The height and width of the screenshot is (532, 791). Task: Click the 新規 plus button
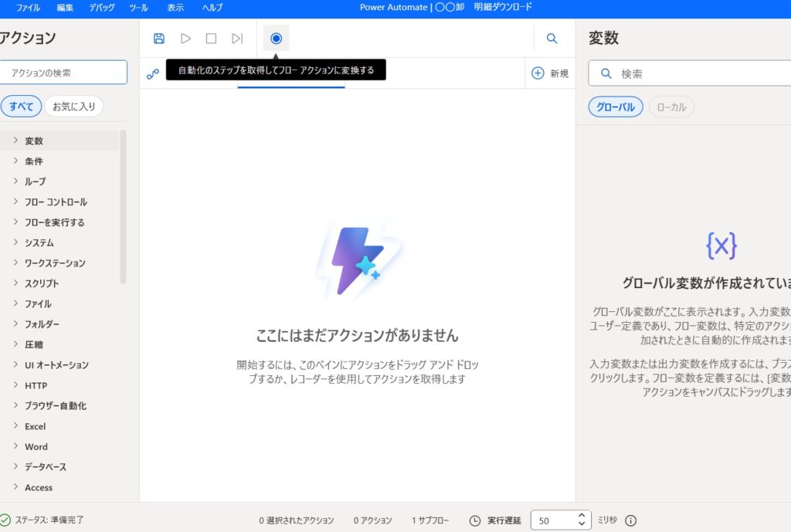[549, 73]
